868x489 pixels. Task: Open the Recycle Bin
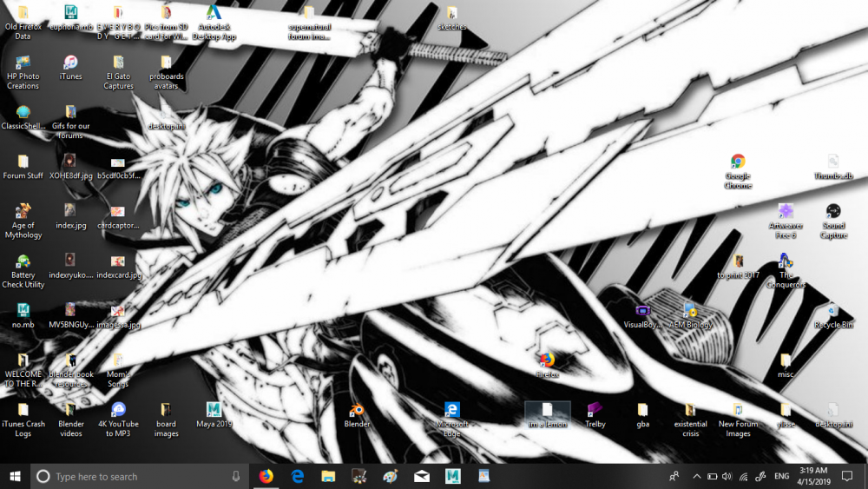tap(833, 315)
